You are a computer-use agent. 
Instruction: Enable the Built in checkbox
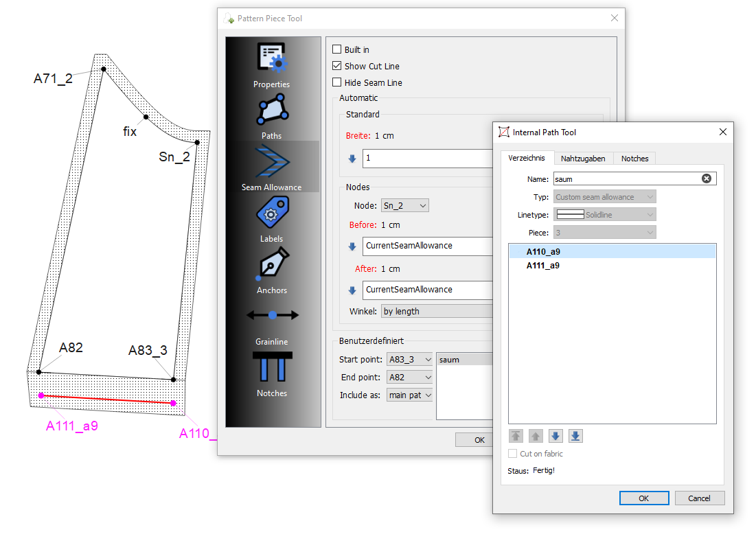[337, 49]
